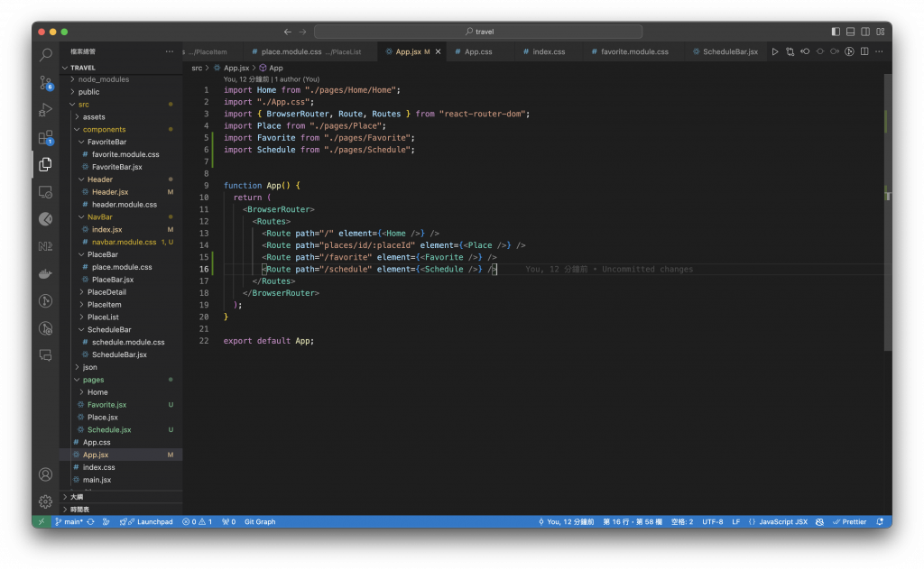Open navbar.module.css in the explorer
Viewport: 924px width, 570px height.
(121, 242)
